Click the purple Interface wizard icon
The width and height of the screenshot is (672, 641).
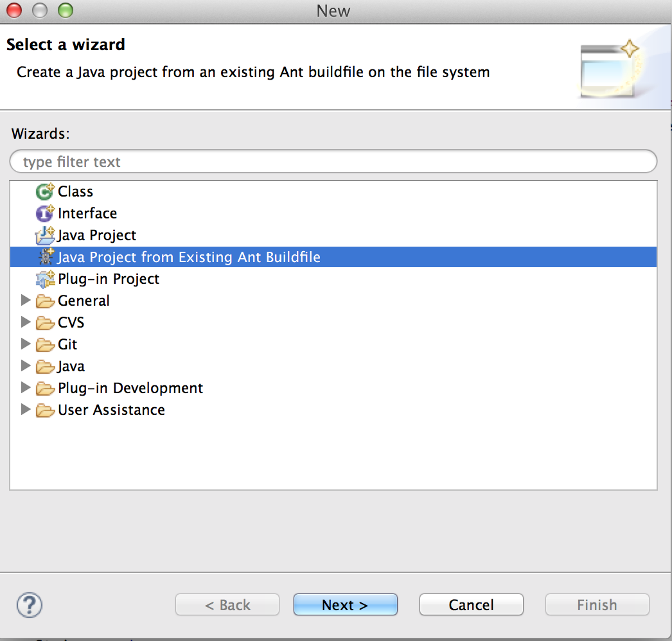click(45, 213)
